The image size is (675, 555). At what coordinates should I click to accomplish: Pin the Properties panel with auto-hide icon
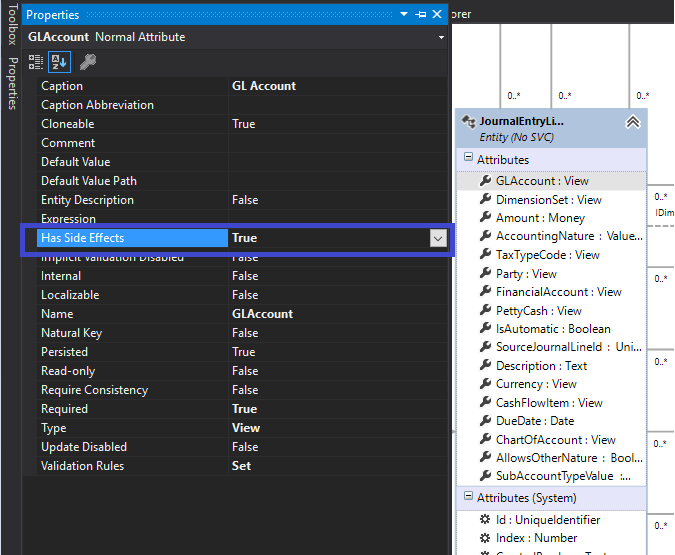421,15
